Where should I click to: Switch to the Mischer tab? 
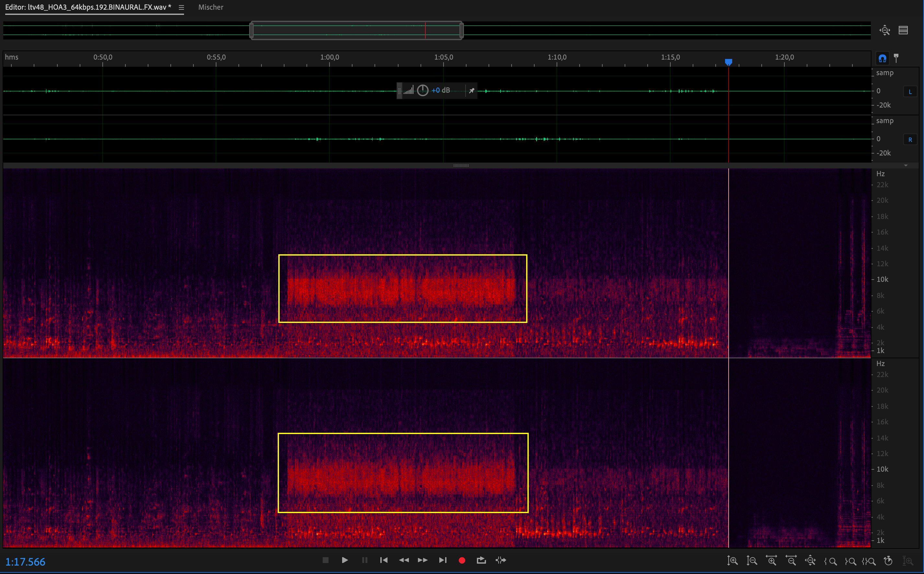pos(210,7)
